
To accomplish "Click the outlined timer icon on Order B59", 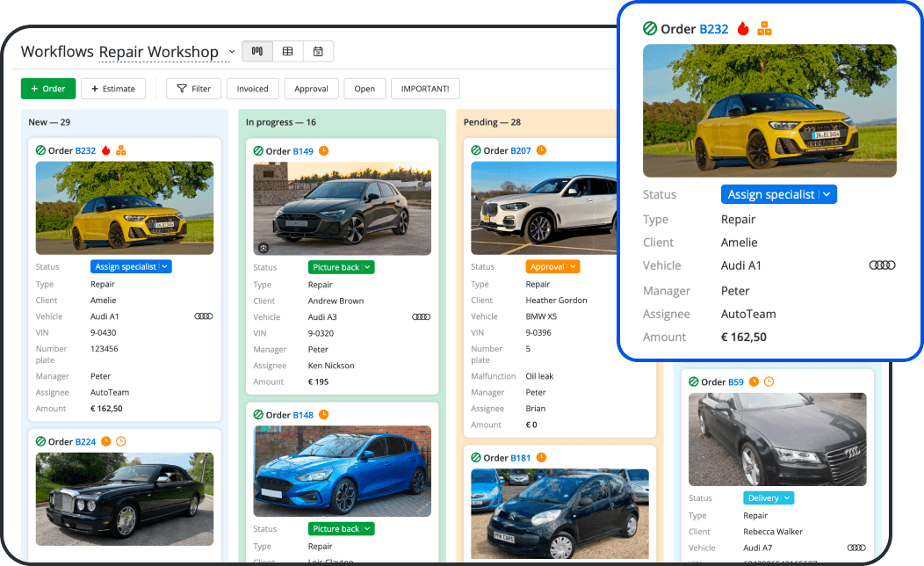I will [769, 381].
